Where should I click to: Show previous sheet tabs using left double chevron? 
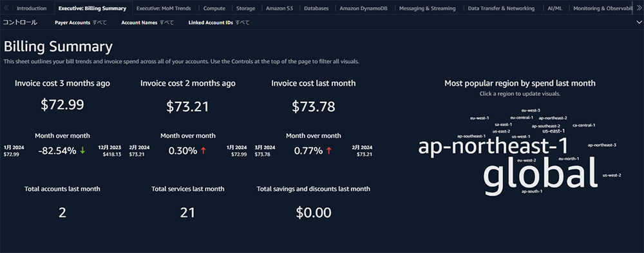tap(6, 8)
